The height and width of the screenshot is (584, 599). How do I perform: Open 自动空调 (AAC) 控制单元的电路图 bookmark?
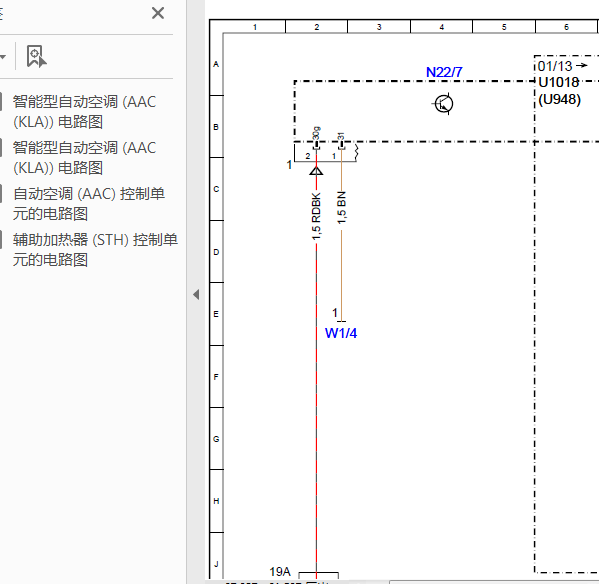click(89, 204)
